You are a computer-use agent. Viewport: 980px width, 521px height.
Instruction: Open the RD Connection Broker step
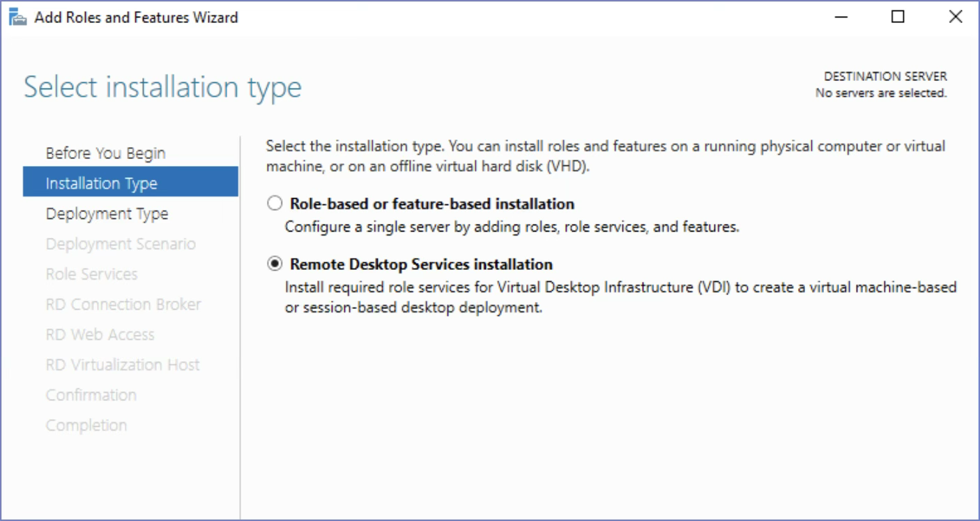coord(123,304)
